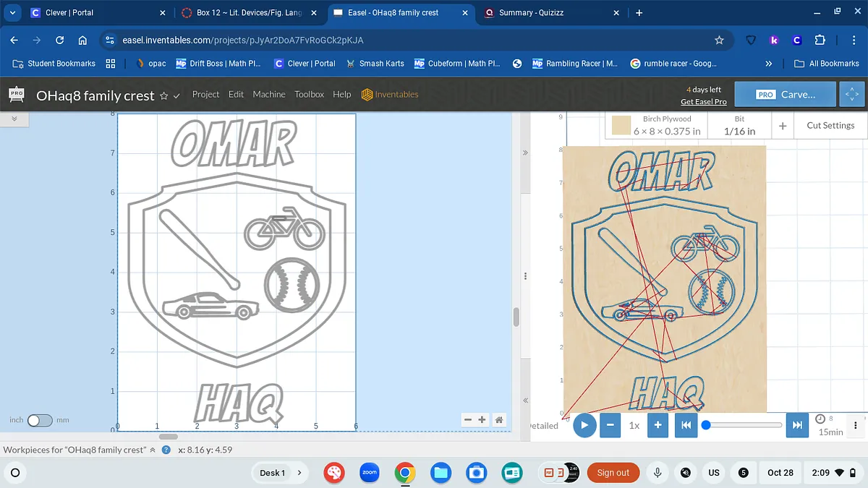This screenshot has height=488, width=868.
Task: Skip simulation to the end
Action: tap(797, 425)
